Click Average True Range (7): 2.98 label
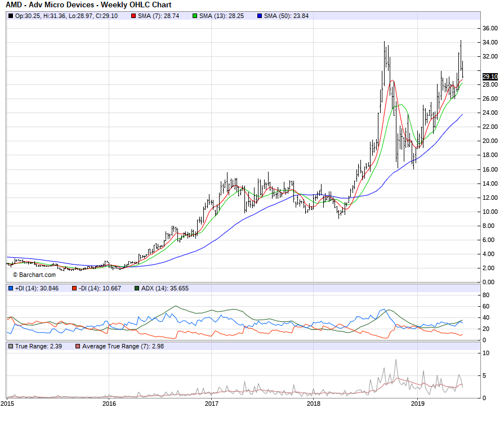 123,346
